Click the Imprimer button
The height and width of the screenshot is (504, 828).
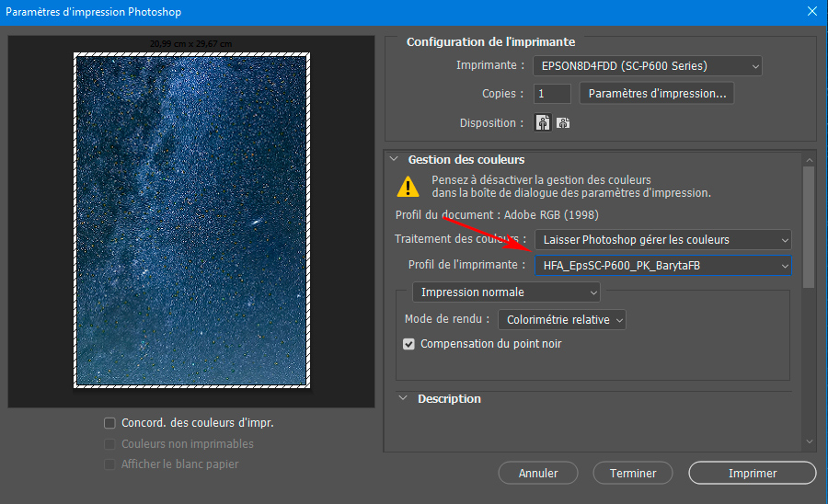pyautogui.click(x=752, y=474)
